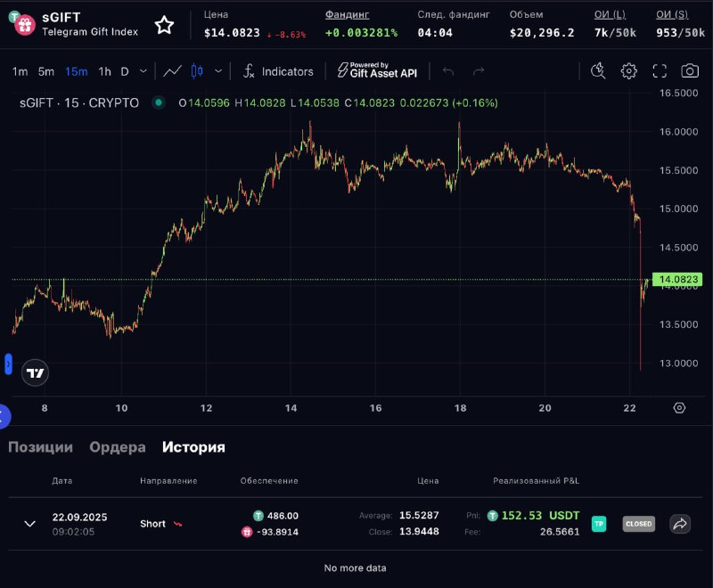Click the TradingView logo on chart
The image size is (713, 588).
[x=35, y=373]
